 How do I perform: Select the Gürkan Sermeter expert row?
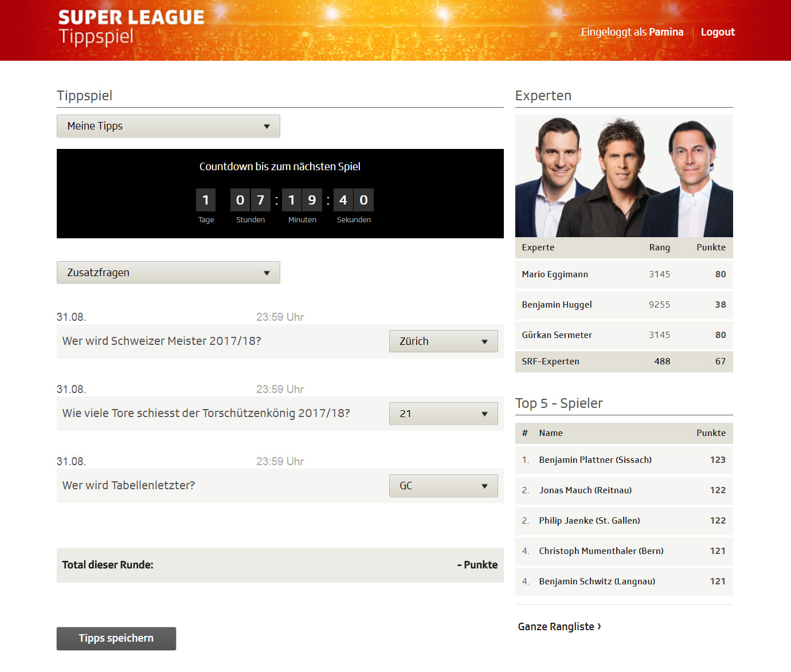click(x=624, y=335)
